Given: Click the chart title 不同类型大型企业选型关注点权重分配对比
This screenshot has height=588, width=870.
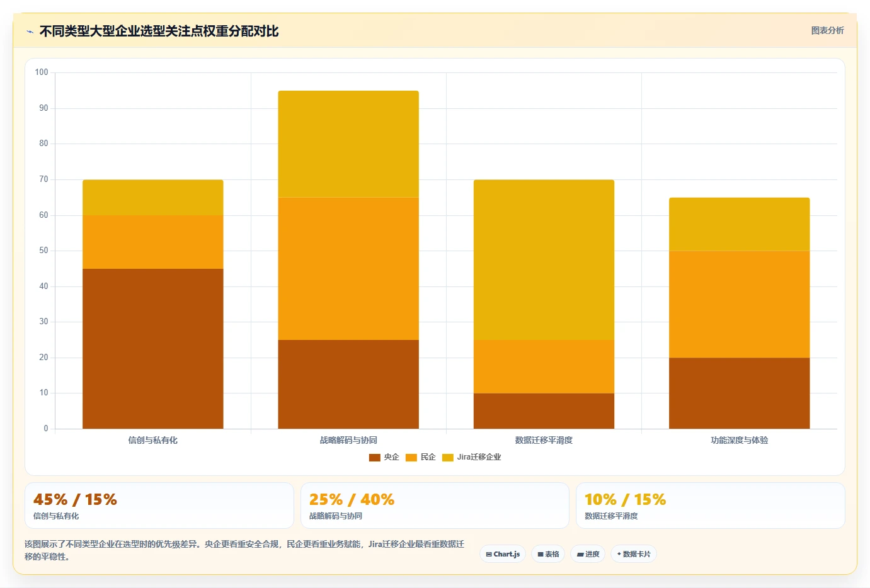Looking at the screenshot, I should pyautogui.click(x=159, y=31).
